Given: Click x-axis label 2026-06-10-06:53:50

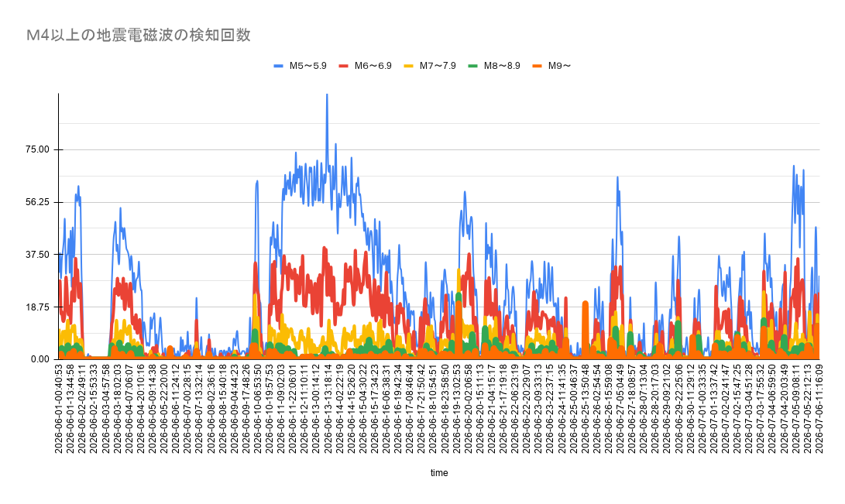Looking at the screenshot, I should (257, 409).
